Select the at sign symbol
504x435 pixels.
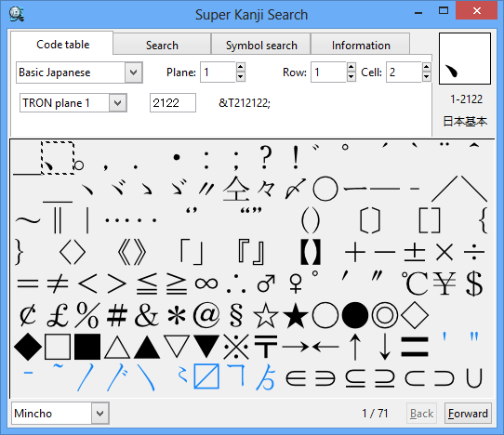[x=206, y=315]
